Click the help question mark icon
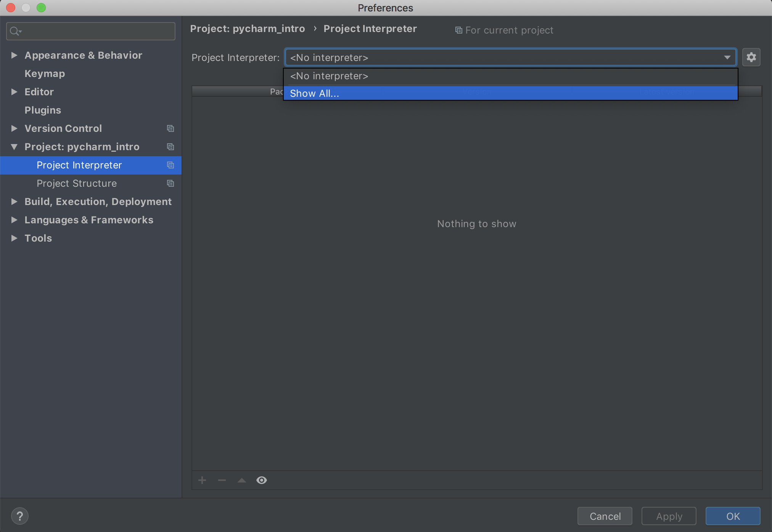This screenshot has height=532, width=772. (x=20, y=516)
